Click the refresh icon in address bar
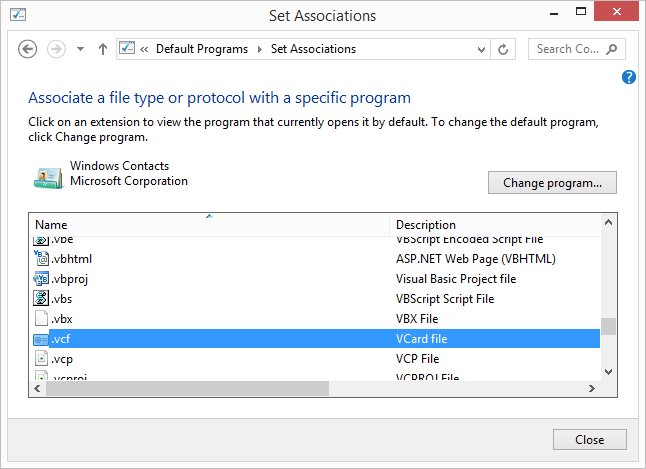 tap(505, 48)
